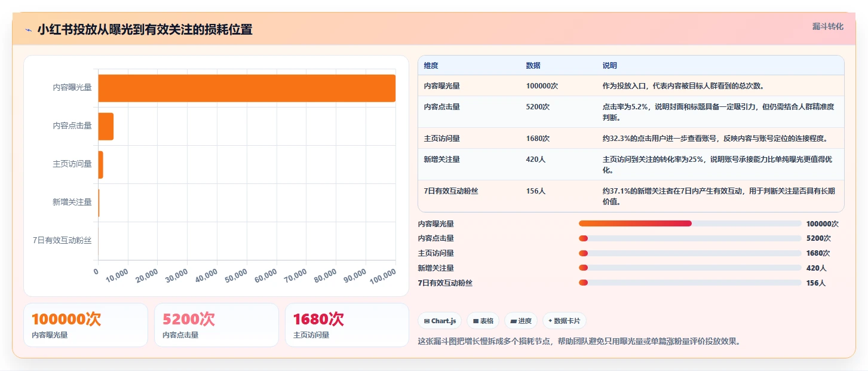Click progress value 420人 beside the bar
The width and height of the screenshot is (868, 371).
pos(817,268)
